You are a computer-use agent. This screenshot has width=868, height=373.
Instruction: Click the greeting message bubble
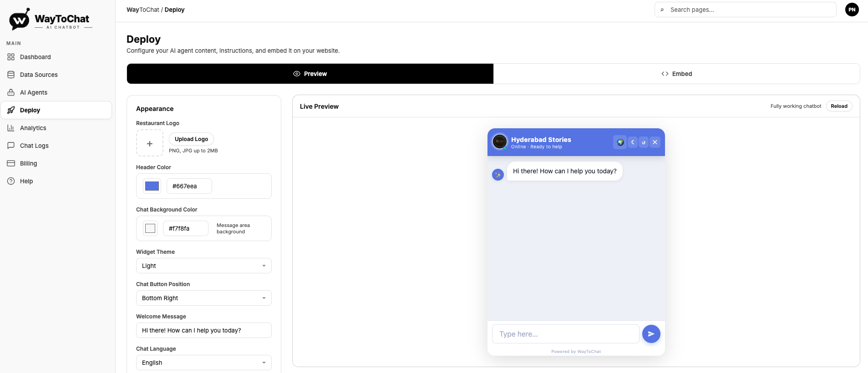[564, 171]
